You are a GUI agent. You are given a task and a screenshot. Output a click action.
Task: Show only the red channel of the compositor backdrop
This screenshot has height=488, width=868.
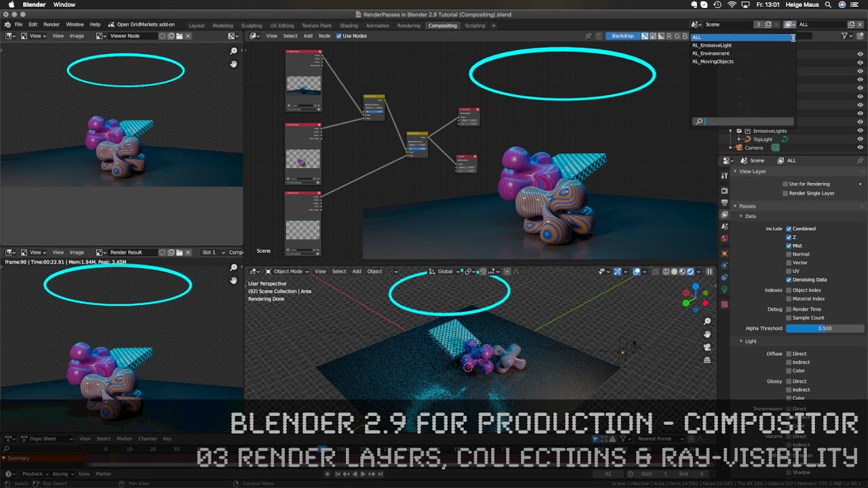tap(669, 36)
